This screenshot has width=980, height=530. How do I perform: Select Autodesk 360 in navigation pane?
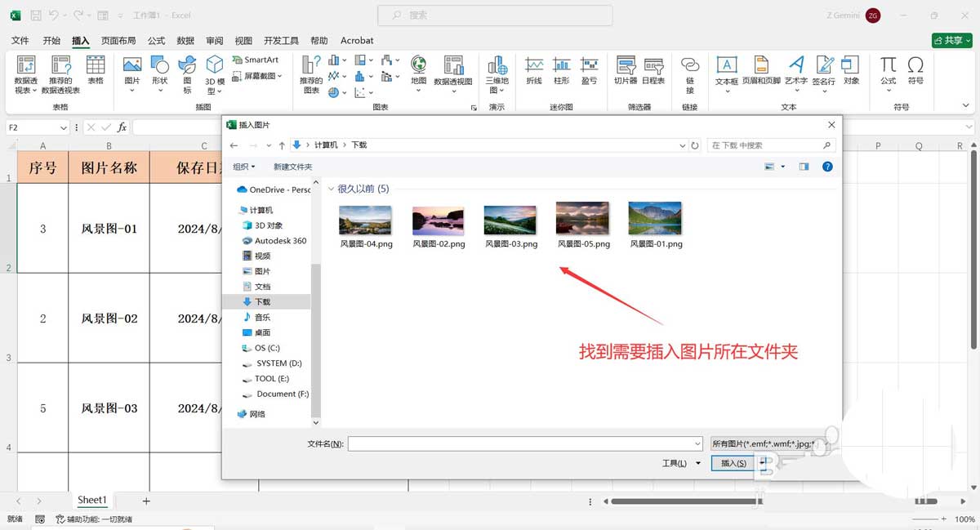click(274, 241)
